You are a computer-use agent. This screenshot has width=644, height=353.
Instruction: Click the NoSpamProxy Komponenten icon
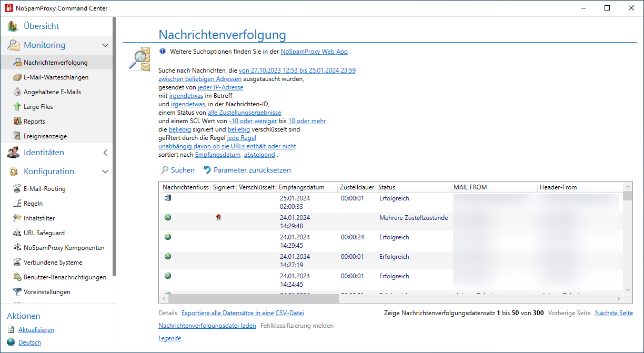click(x=17, y=248)
